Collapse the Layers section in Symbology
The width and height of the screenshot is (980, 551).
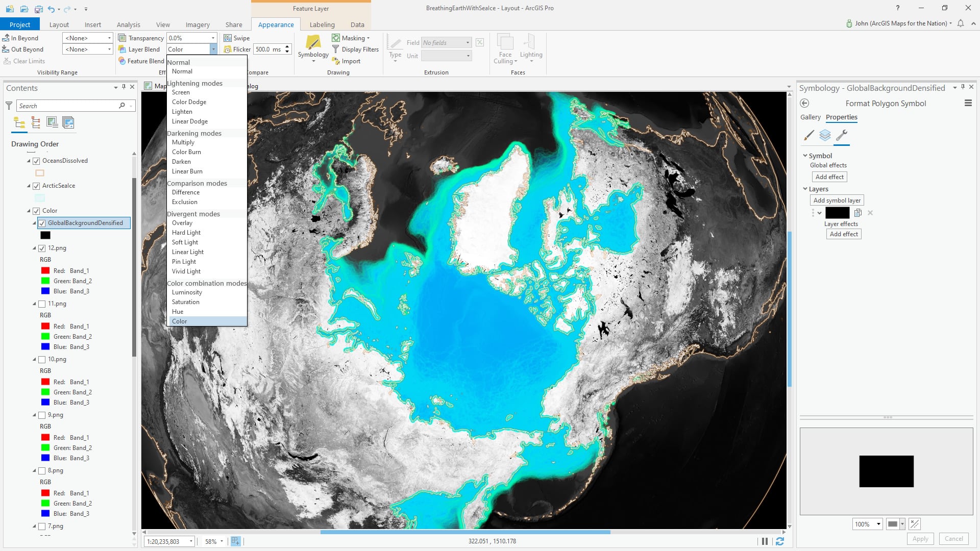coord(805,189)
